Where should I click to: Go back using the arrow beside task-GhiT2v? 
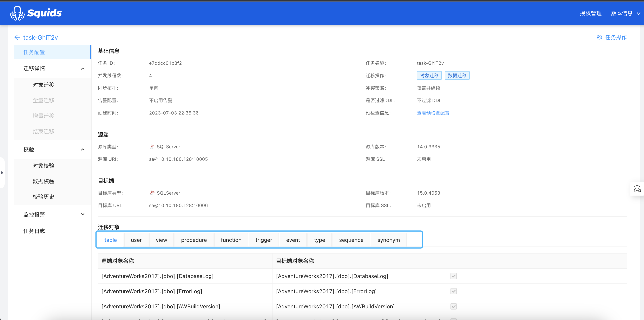click(17, 37)
